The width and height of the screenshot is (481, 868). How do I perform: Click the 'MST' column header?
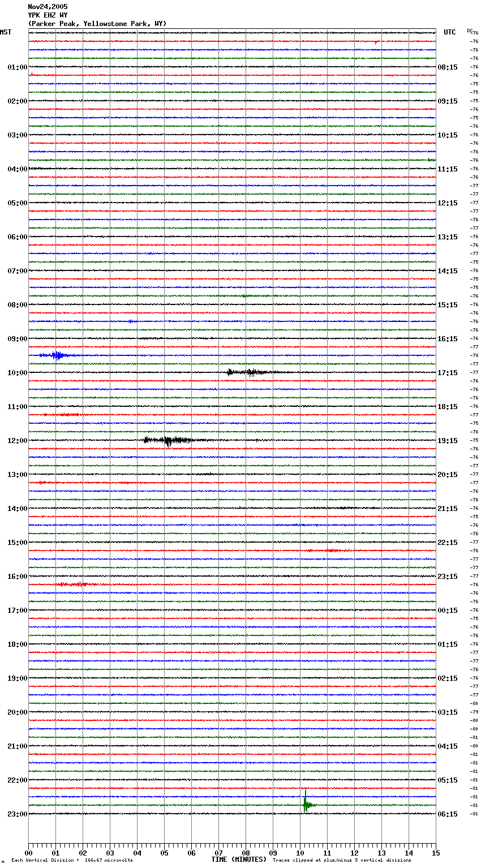(6, 32)
